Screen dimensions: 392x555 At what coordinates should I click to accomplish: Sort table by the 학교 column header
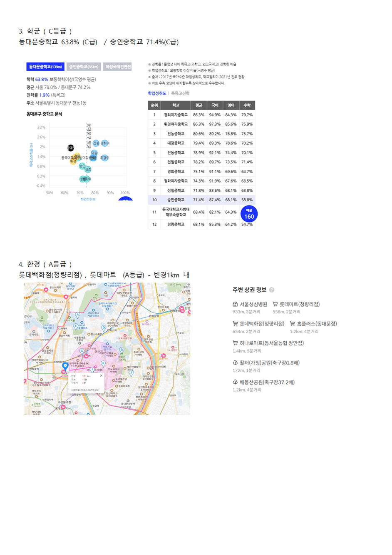click(176, 105)
